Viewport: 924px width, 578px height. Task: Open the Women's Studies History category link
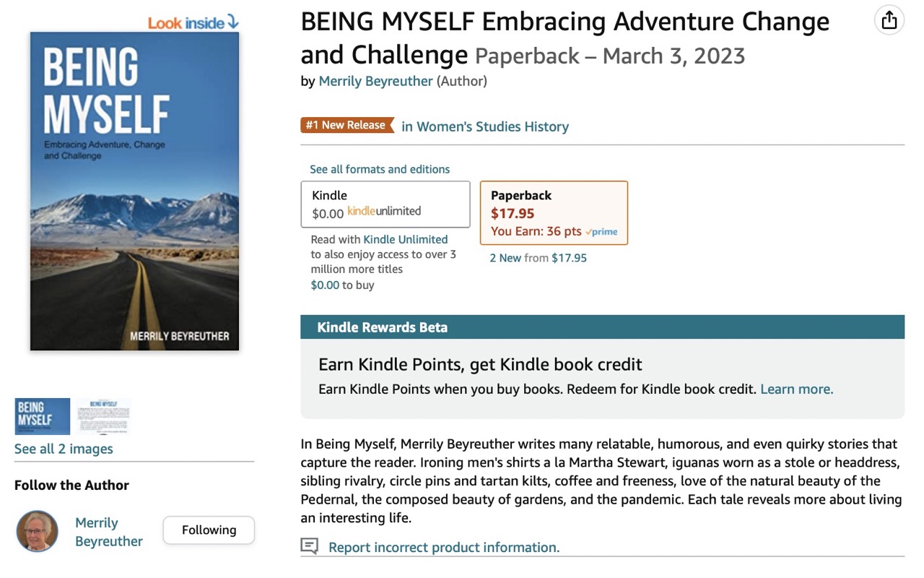pyautogui.click(x=485, y=126)
